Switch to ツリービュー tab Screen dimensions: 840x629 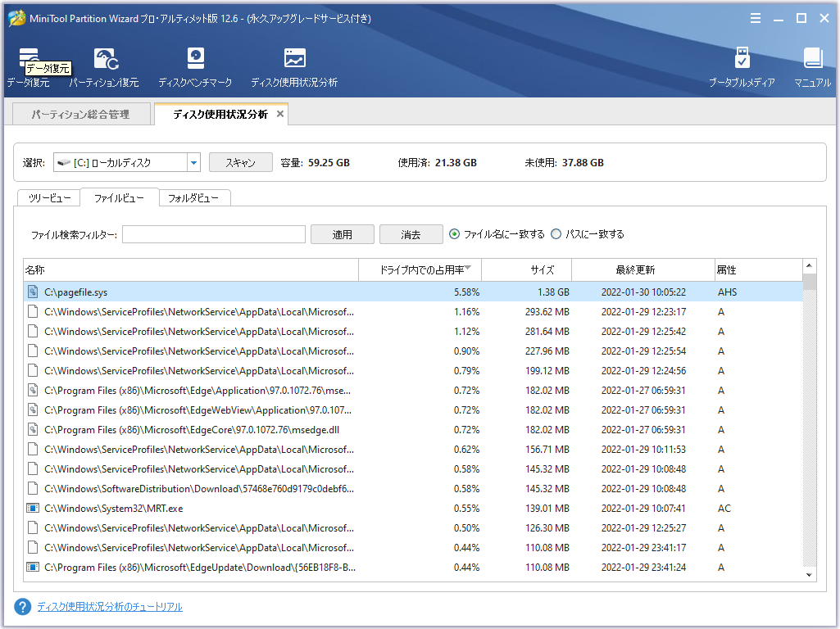tap(49, 198)
